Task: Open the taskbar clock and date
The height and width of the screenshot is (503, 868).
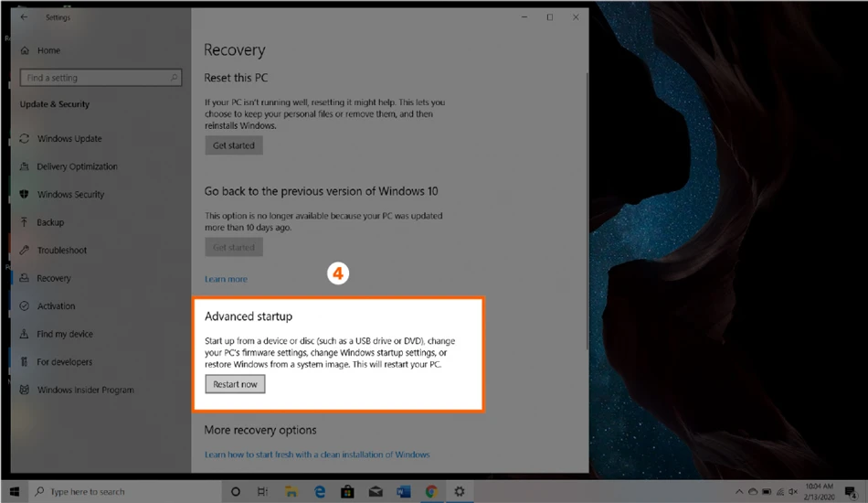Action: [820, 491]
